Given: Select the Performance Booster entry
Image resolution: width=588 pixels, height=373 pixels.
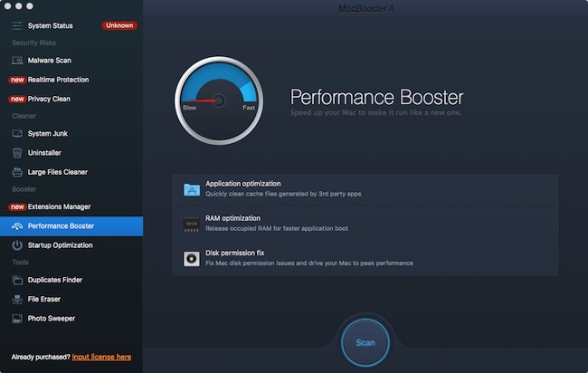Looking at the screenshot, I should point(71,226).
